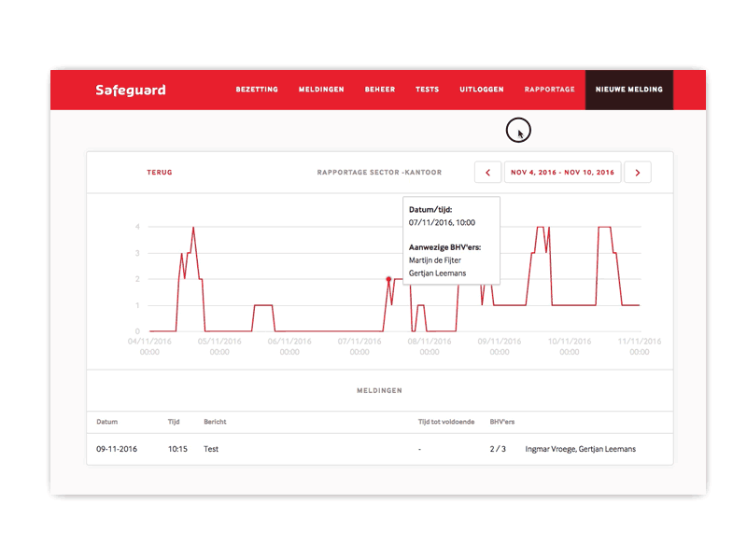Click the Bericht column header
Screen dimensions: 747x560
pos(215,421)
